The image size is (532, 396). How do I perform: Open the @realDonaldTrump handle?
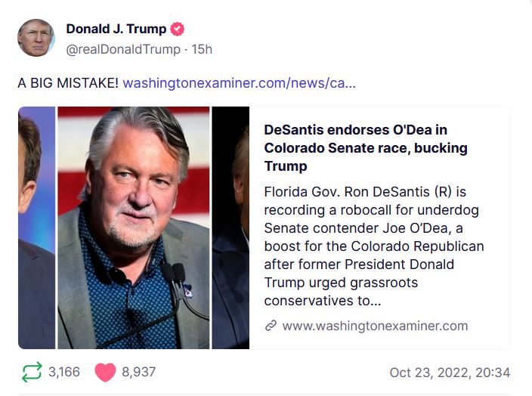[x=123, y=49]
